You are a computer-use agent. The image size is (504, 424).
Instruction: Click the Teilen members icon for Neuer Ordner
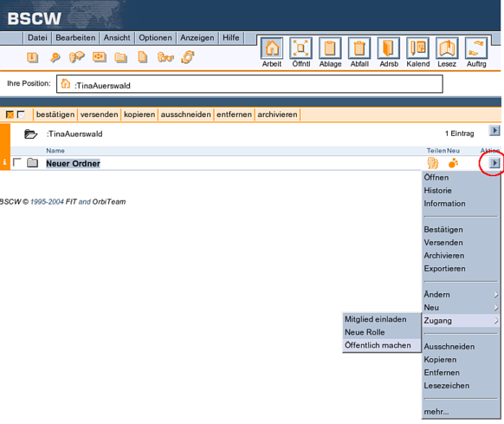433,163
